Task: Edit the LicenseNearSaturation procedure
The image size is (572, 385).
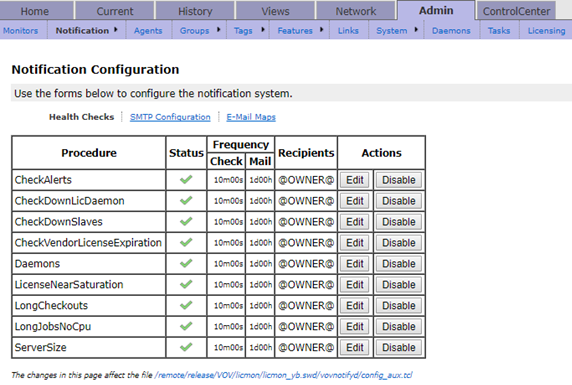Action: 355,285
